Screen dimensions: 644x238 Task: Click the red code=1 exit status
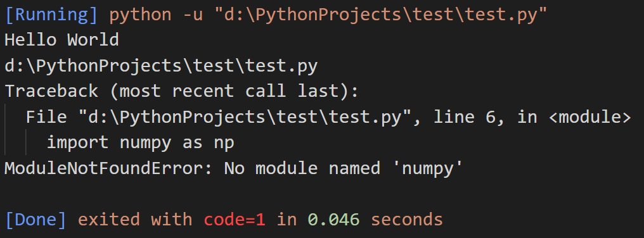click(235, 220)
